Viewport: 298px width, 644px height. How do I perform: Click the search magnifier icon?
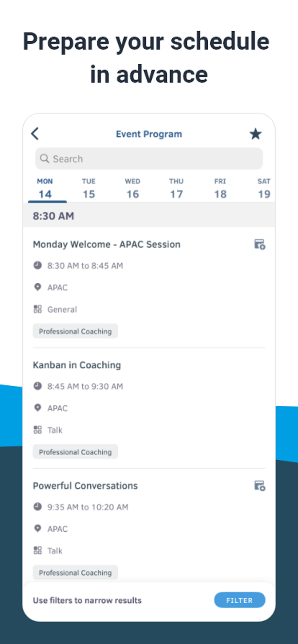coord(45,158)
